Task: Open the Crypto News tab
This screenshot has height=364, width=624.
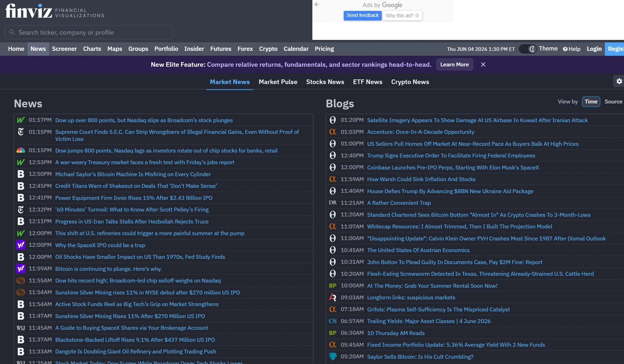Action: [410, 82]
